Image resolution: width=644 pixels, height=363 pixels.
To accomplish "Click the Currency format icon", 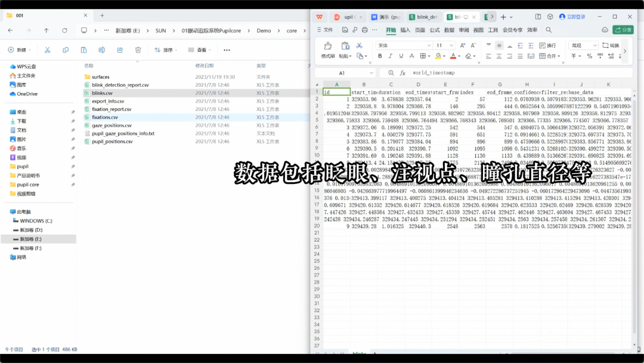I will coord(574,56).
